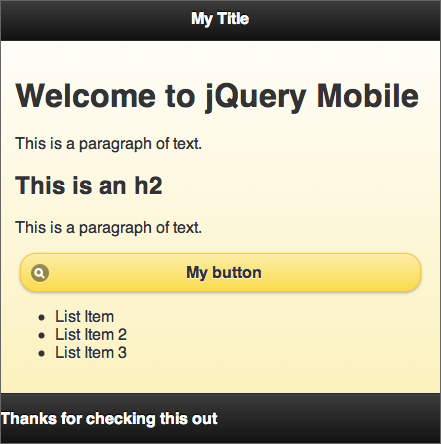This screenshot has height=444, width=441.
Task: Click the word Mobile in the main heading
Action: tap(368, 96)
